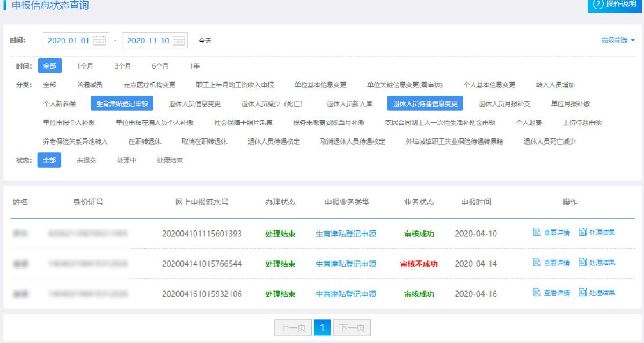Go to page 1 in pagination

(322, 327)
